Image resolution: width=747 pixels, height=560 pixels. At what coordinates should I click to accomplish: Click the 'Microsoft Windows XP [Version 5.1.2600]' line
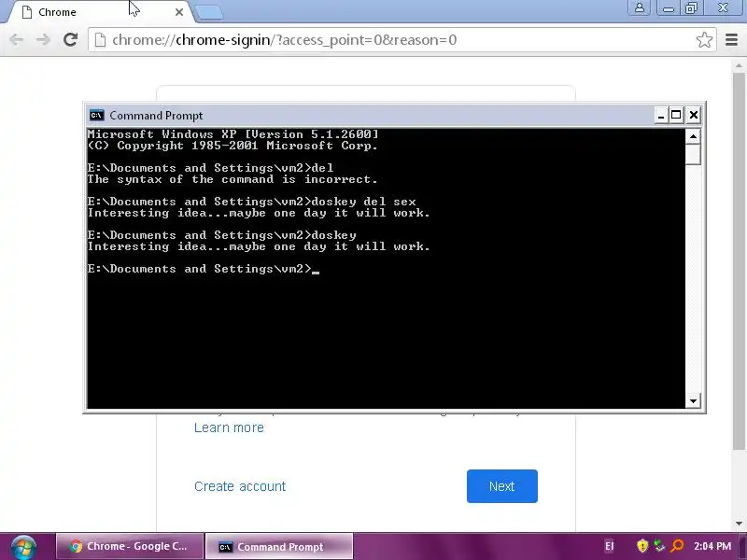(233, 134)
